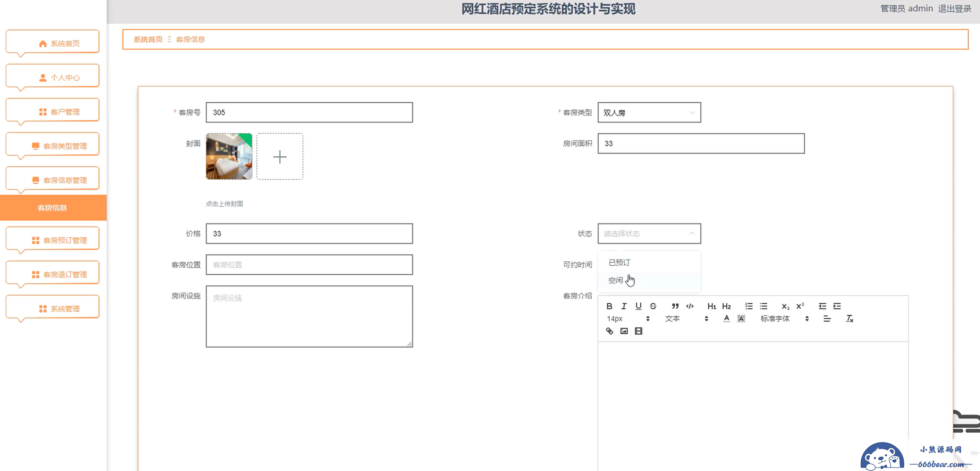Apply heading H2 style
This screenshot has width=980, height=471.
coord(726,306)
